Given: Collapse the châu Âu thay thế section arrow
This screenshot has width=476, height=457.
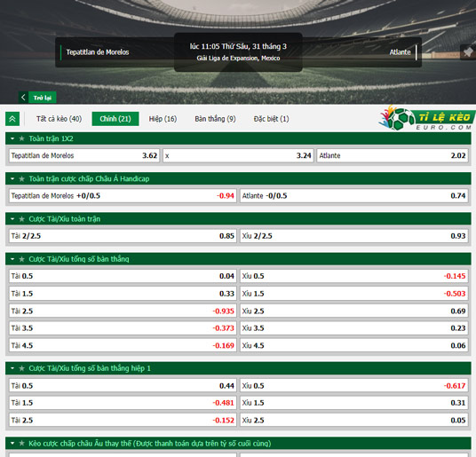Looking at the screenshot, I should (12, 444).
